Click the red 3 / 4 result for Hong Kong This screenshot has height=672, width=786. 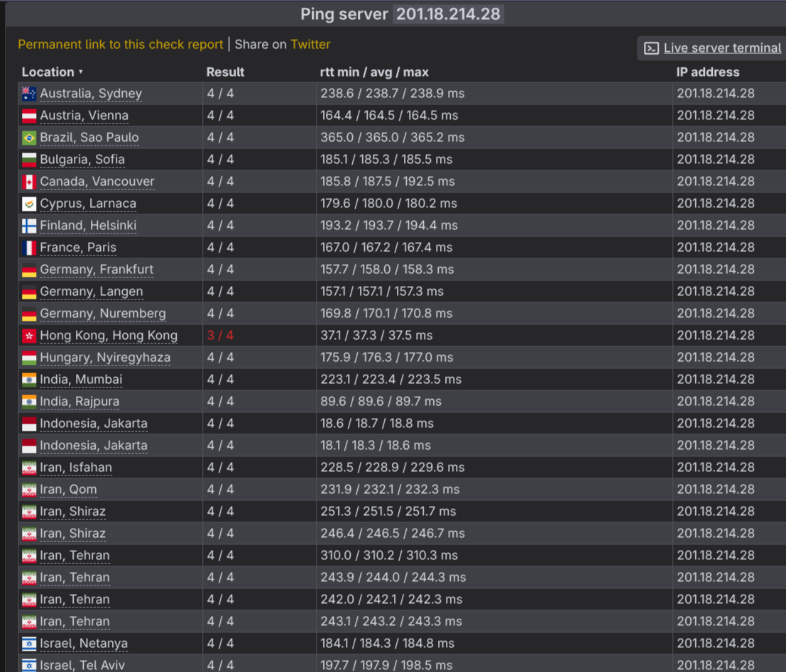[x=221, y=336]
